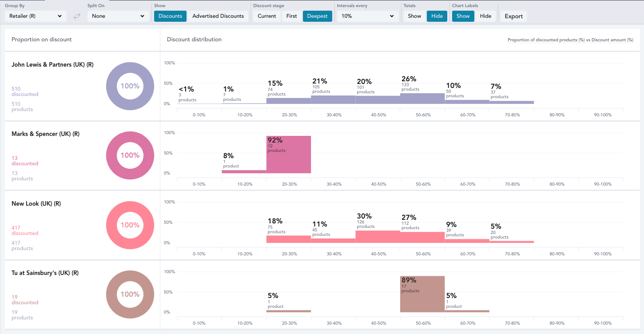This screenshot has height=334, width=644.
Task: Click the "19 products" count
Action: 22,315
